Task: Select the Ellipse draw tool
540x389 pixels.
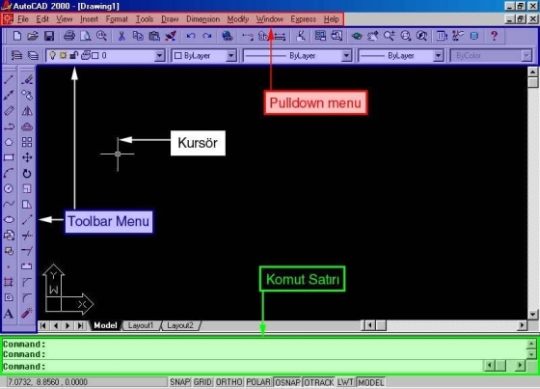Action: [9, 220]
